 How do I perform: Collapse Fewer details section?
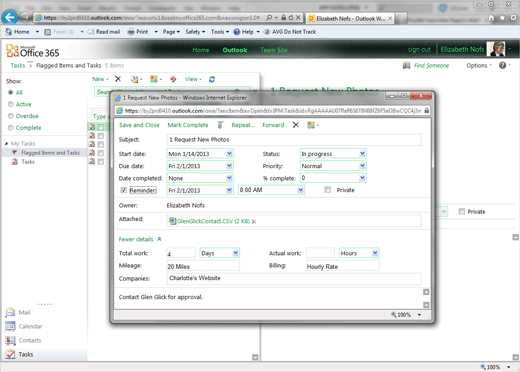[x=140, y=239]
